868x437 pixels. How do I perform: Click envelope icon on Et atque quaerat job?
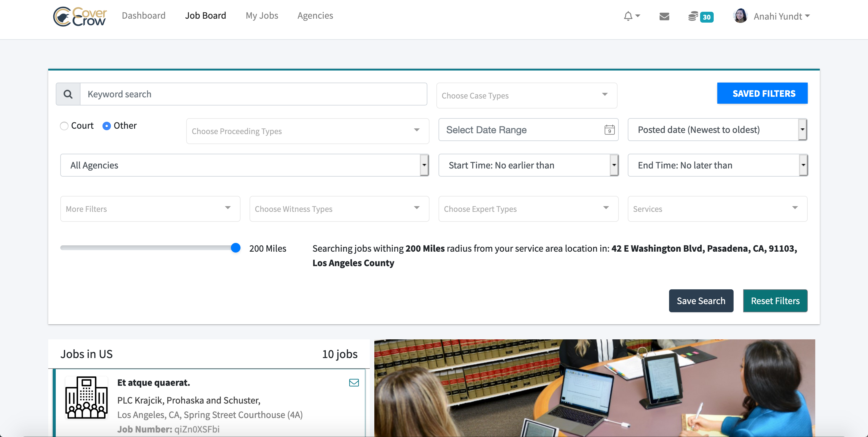(354, 382)
